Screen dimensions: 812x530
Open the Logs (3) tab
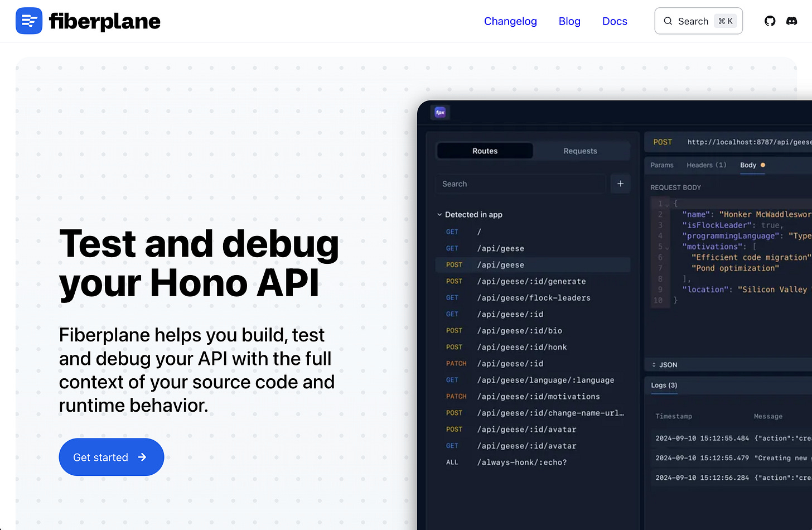point(664,386)
